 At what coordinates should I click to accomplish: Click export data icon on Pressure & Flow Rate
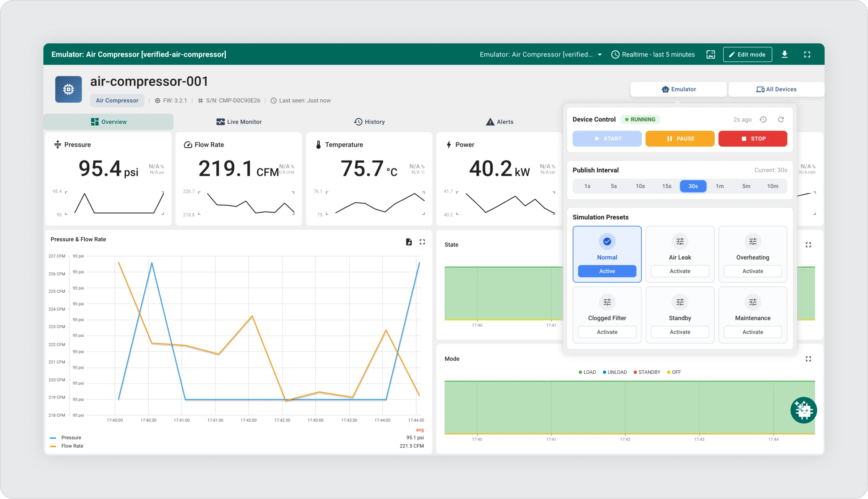point(409,242)
